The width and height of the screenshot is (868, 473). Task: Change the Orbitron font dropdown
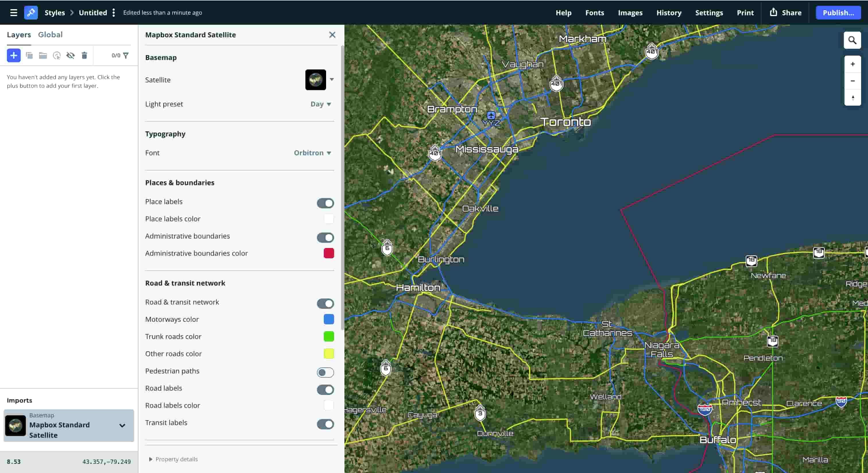(x=312, y=153)
